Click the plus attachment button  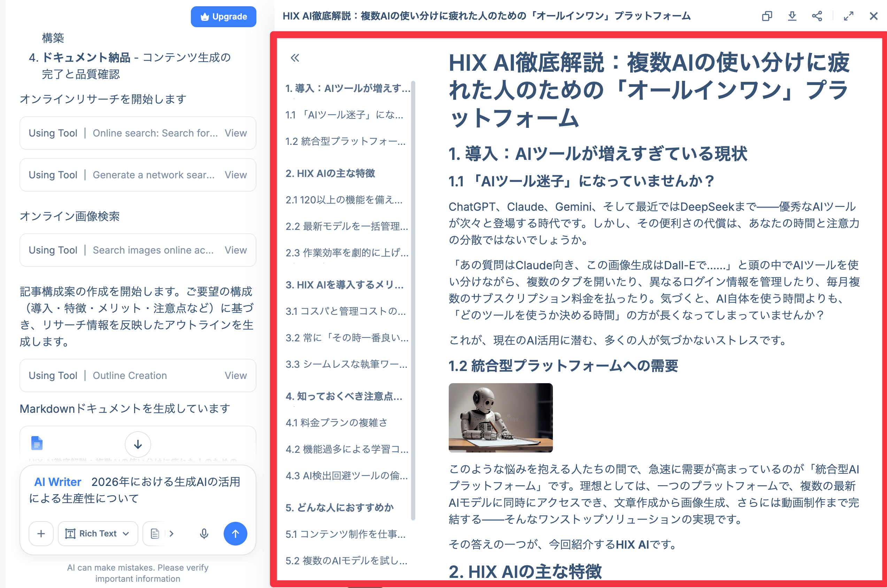tap(41, 533)
